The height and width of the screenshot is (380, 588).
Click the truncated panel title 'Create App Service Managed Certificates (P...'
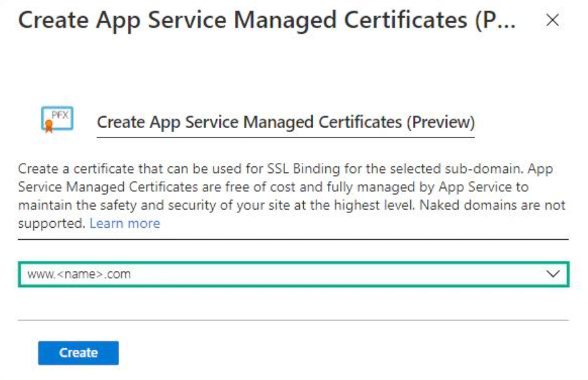tap(267, 20)
